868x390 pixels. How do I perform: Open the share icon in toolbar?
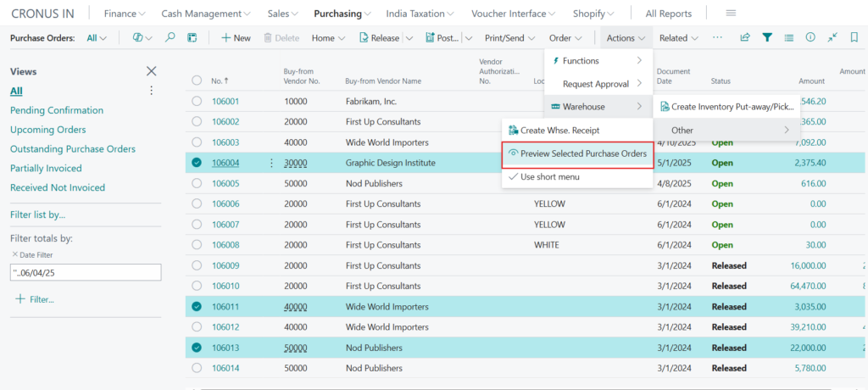tap(745, 38)
